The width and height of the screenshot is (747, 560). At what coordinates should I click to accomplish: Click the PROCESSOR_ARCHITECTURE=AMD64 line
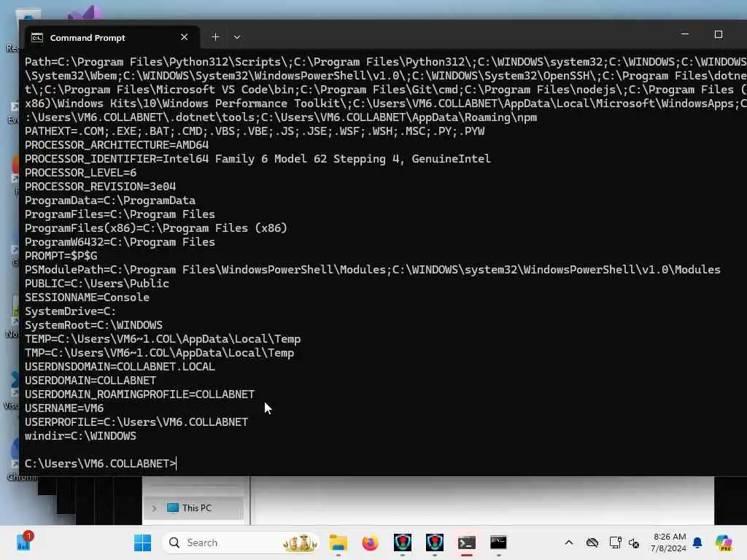coord(117,145)
